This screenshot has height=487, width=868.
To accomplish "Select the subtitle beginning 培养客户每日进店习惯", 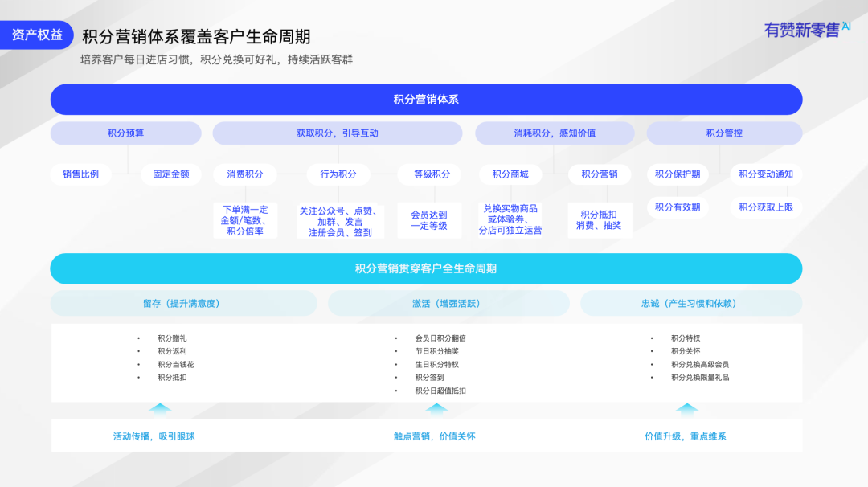I will point(216,59).
